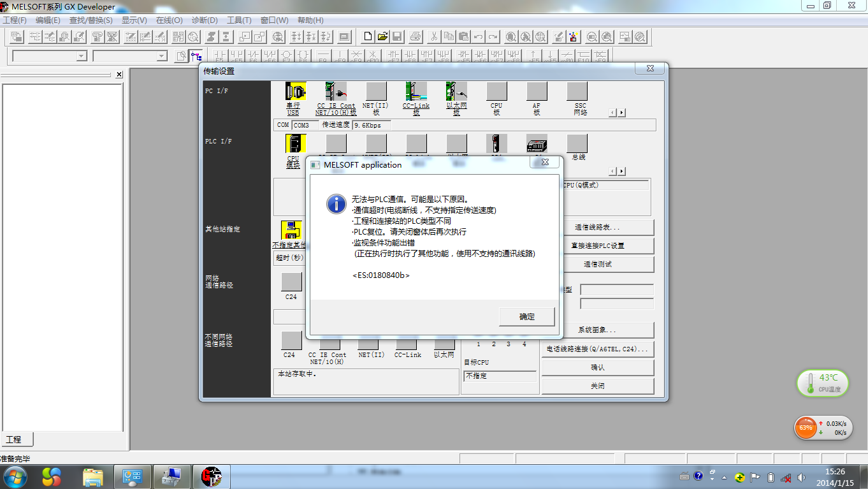The image size is (868, 489).
Task: Select the 以太网 board icon under PC I/F
Action: click(456, 92)
